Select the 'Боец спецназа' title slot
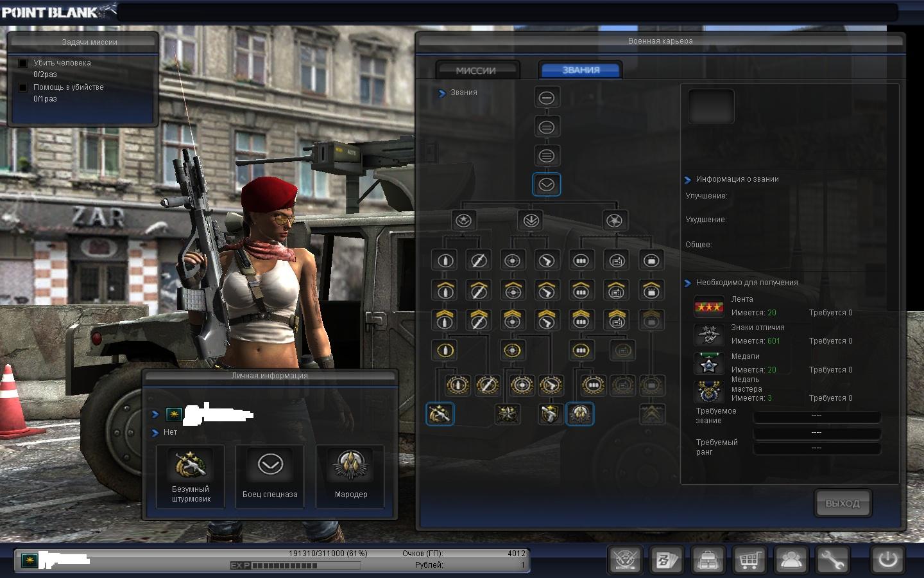The width and height of the screenshot is (924, 578). [270, 477]
